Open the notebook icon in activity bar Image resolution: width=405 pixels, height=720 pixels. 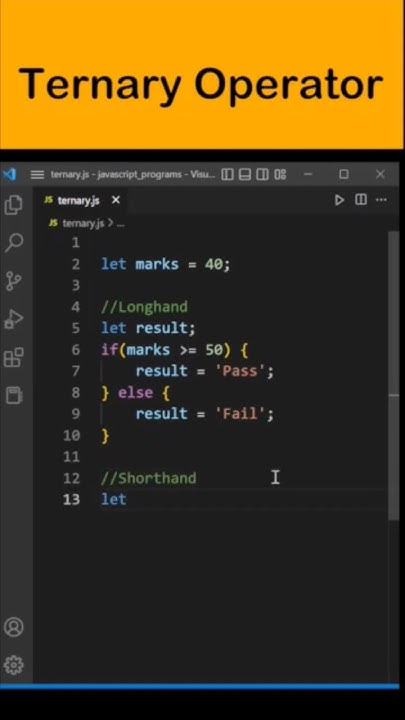14,395
